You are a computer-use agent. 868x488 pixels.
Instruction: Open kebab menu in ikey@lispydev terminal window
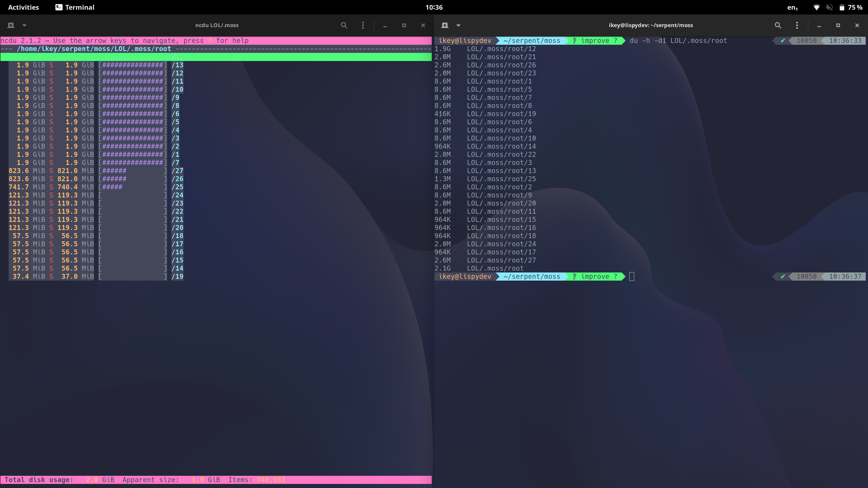(x=797, y=25)
